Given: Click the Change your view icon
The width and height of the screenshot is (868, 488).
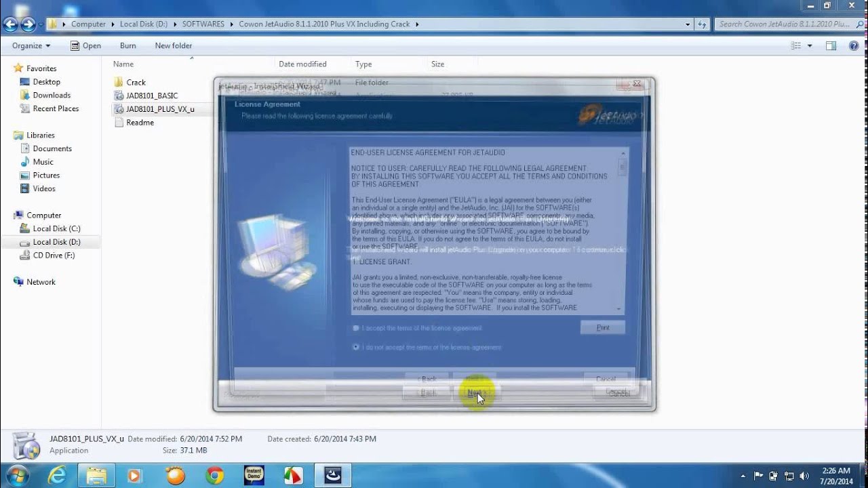Looking at the screenshot, I should click(x=796, y=45).
